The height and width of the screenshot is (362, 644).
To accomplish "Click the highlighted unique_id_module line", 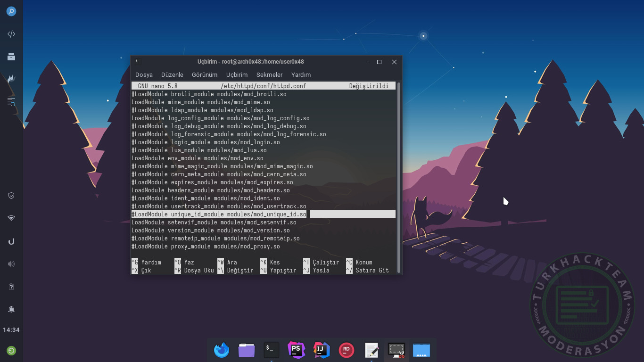I will pyautogui.click(x=263, y=214).
